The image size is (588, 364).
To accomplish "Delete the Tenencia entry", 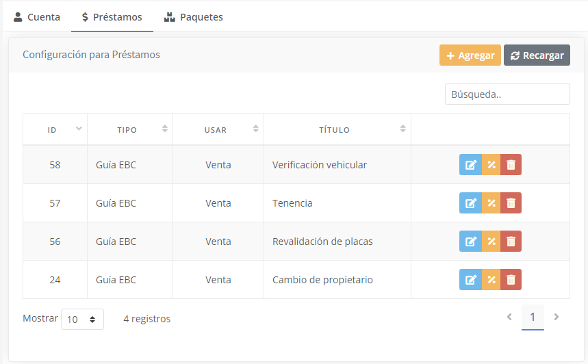I will pos(511,203).
